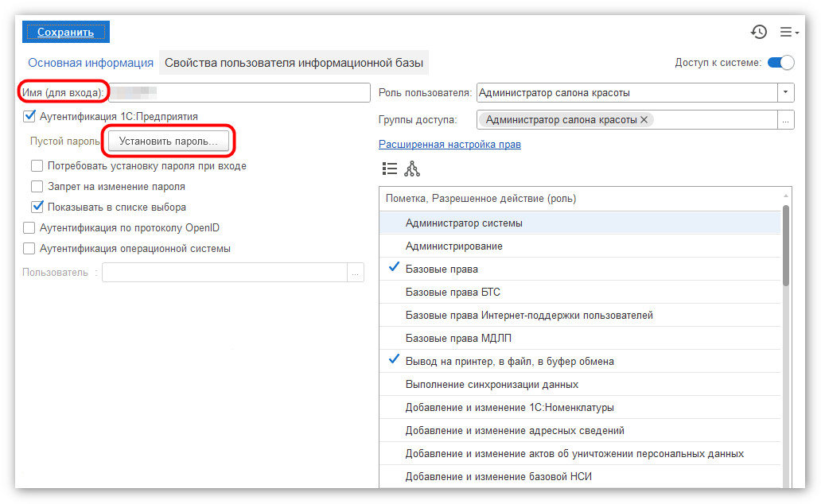The image size is (821, 504).
Task: Enable Потребовать установку пароля при входе
Action: coord(37,166)
